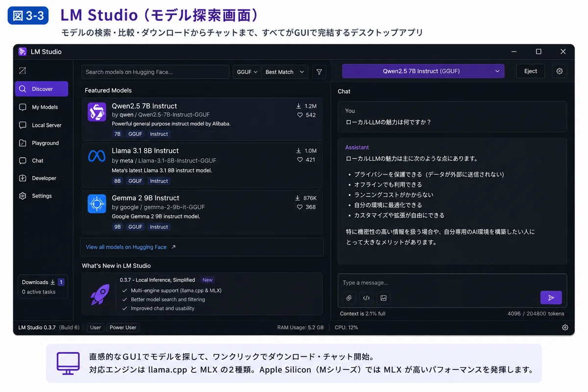Focus the Search models on Hugging Face field
Screen dimensions: 588x392
pos(155,72)
